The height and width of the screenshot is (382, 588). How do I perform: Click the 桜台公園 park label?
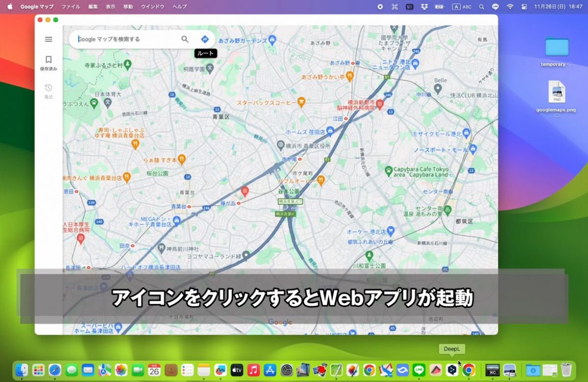click(x=157, y=173)
